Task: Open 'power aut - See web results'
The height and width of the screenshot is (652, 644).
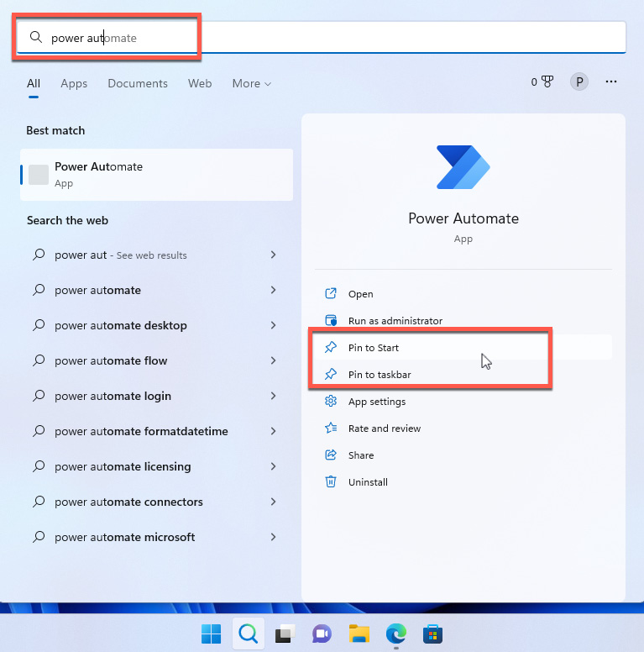Action: (121, 255)
